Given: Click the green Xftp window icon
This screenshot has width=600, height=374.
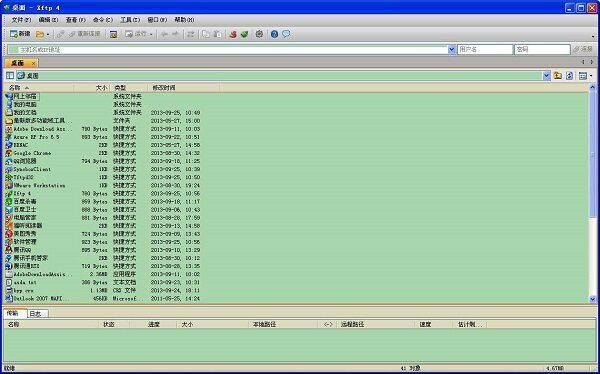Looking at the screenshot, I should [x=244, y=34].
